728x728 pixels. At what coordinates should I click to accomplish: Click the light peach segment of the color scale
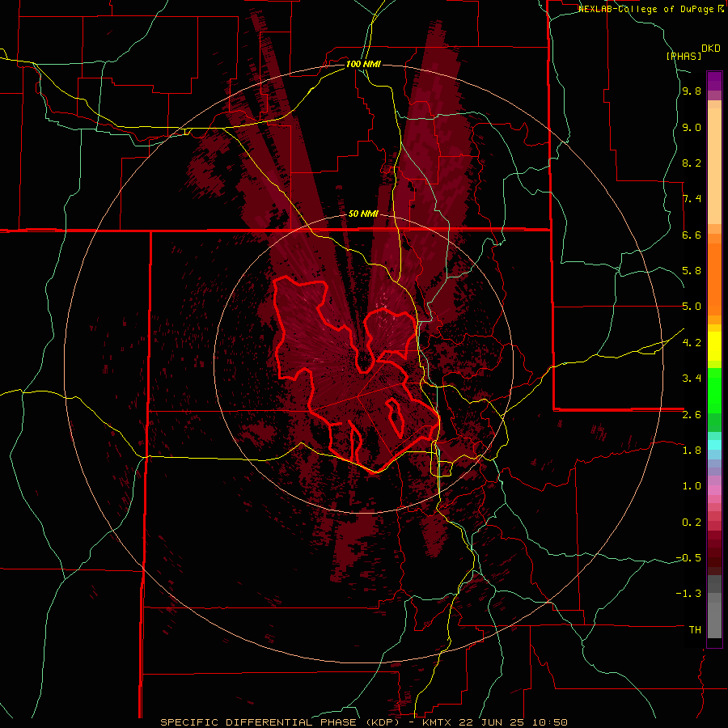(714, 166)
